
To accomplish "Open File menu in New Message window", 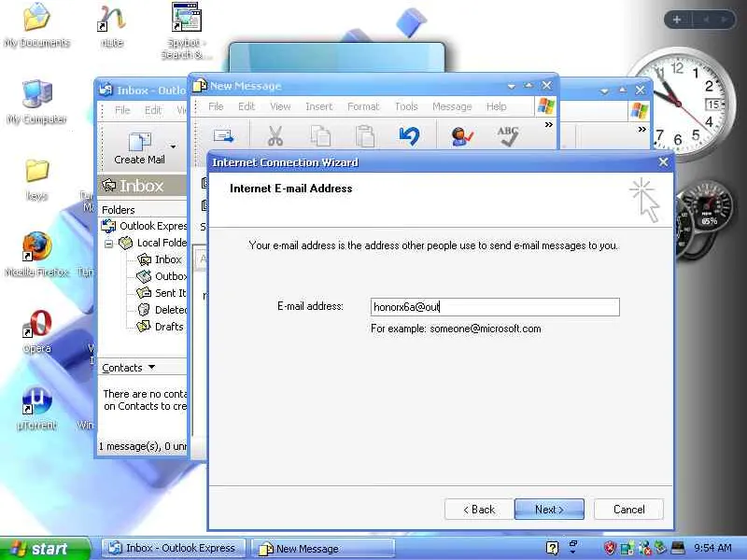I will (216, 106).
